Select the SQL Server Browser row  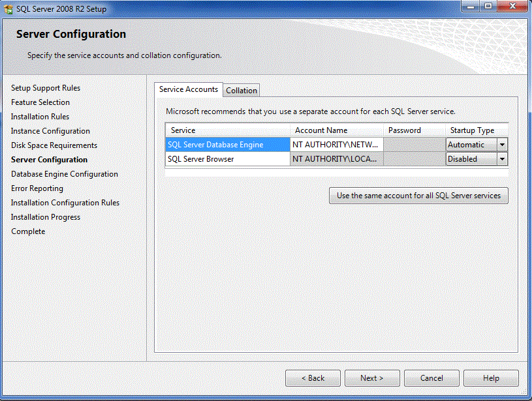pos(228,159)
